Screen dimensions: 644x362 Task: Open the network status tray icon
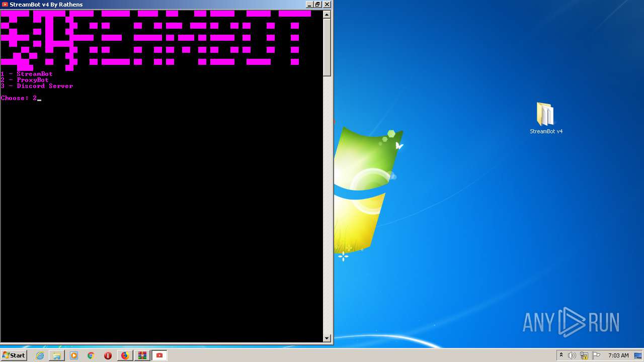(584, 355)
